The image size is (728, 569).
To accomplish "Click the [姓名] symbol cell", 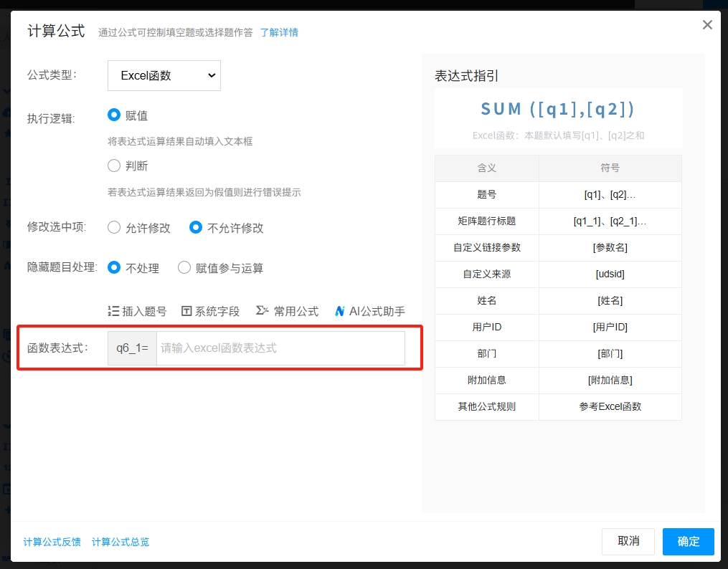I will (610, 300).
